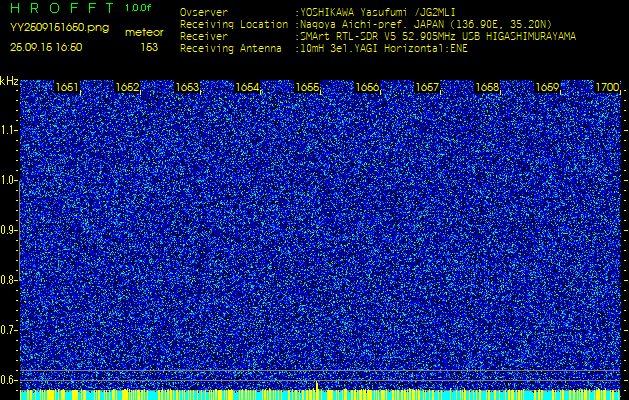Viewport: 629px width, 400px height.
Task: Click the 1.1 kHz frequency label
Action: (x=8, y=130)
